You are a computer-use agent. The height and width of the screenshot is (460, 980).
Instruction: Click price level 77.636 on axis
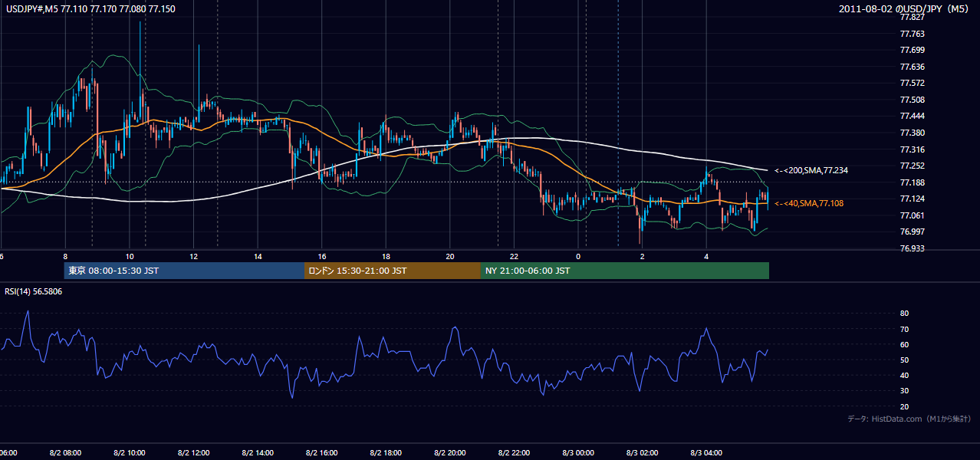(914, 67)
